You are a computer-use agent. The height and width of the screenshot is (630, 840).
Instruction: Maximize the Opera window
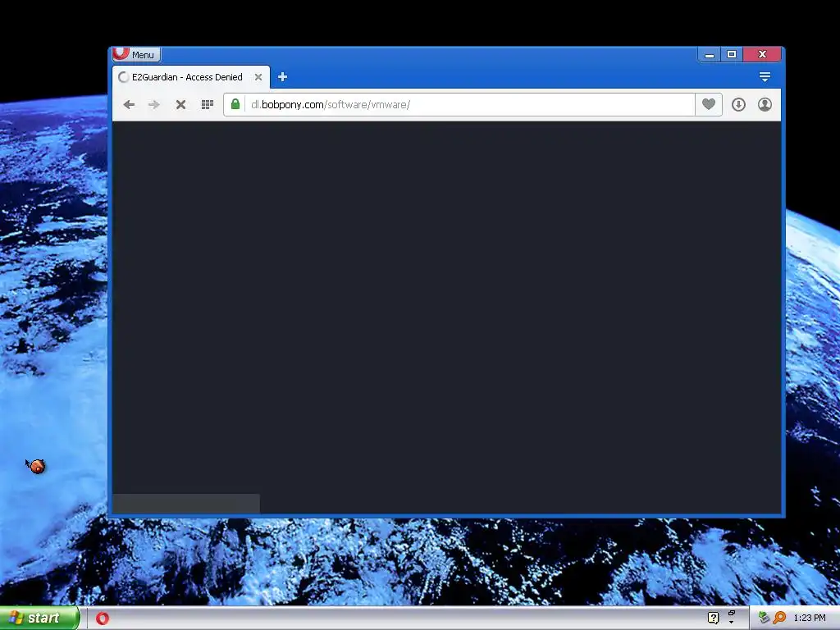click(x=731, y=54)
